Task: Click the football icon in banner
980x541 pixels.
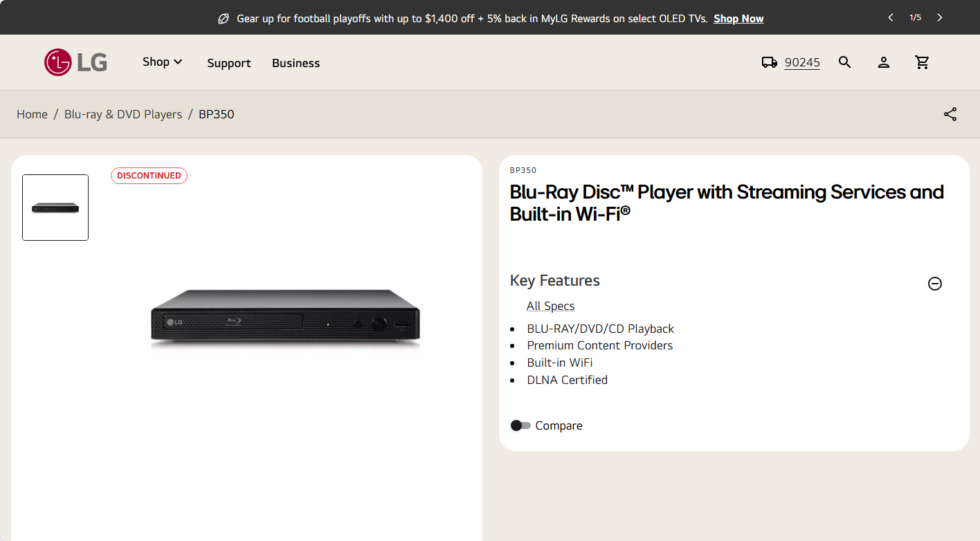Action: 224,19
